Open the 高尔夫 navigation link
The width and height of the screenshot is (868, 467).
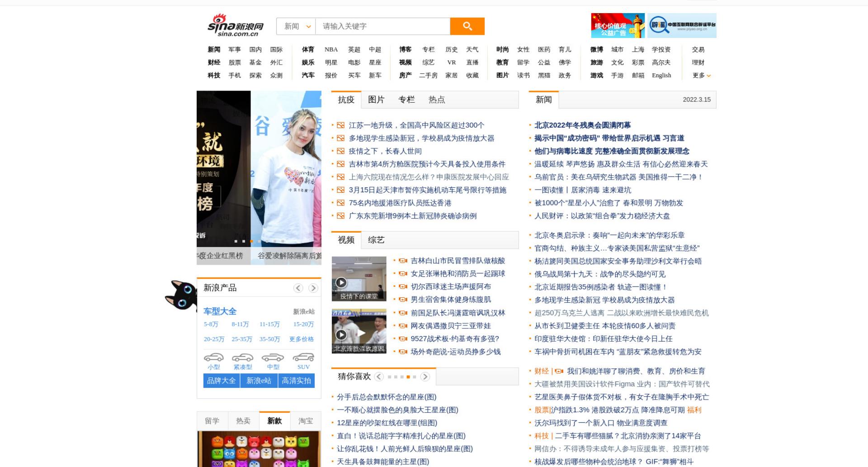pos(661,62)
